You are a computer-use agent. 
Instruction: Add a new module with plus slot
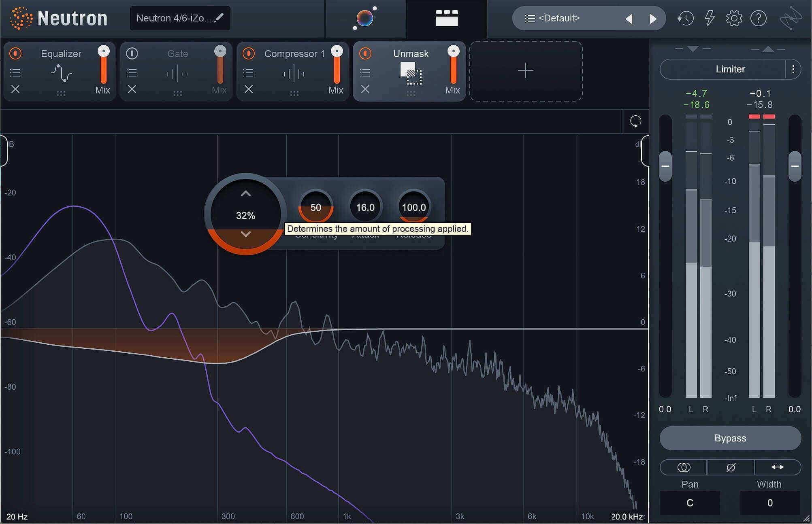pos(526,71)
